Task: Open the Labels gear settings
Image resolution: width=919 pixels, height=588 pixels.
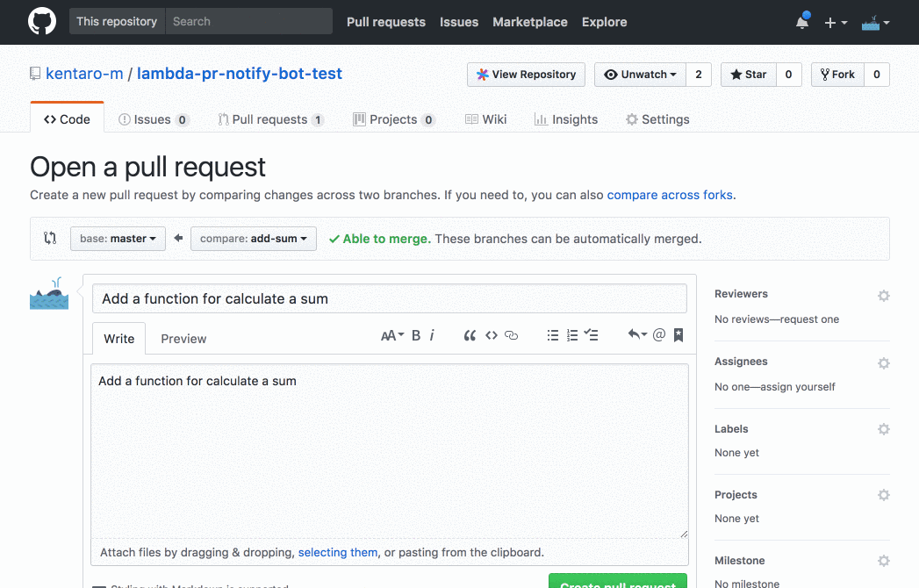Action: [x=883, y=429]
